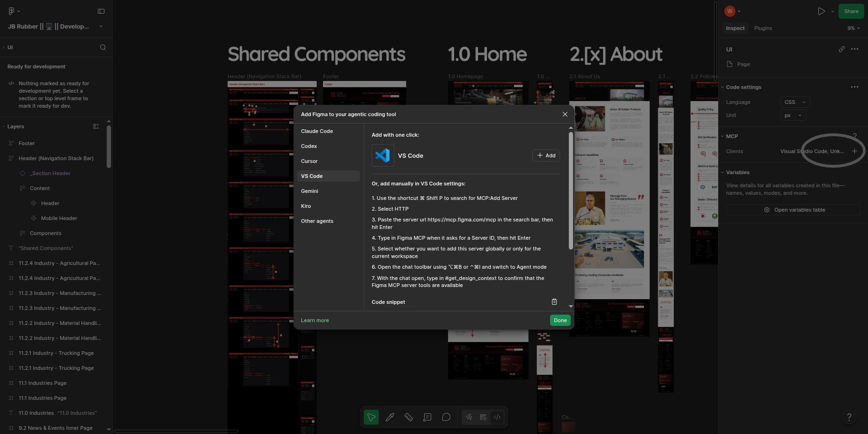Screen dimensions: 868x434
Task: Click the Share button
Action: 851,11
